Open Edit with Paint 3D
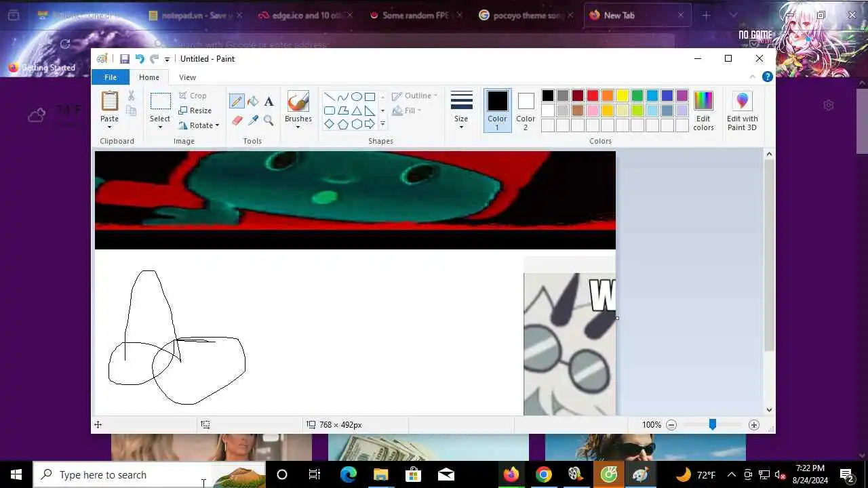 pyautogui.click(x=742, y=110)
